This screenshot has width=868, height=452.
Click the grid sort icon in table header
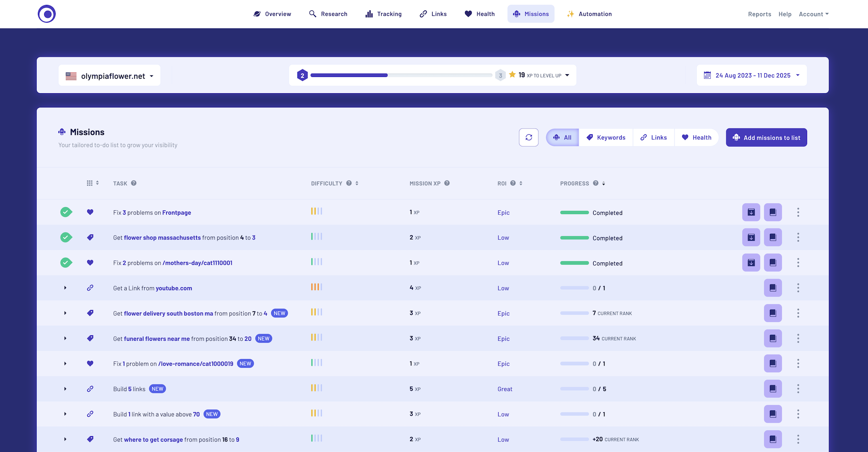92,183
